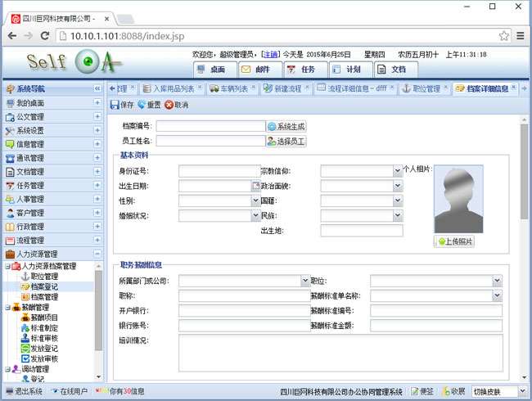Click the 保存 save icon
This screenshot has height=401, width=532.
115,105
